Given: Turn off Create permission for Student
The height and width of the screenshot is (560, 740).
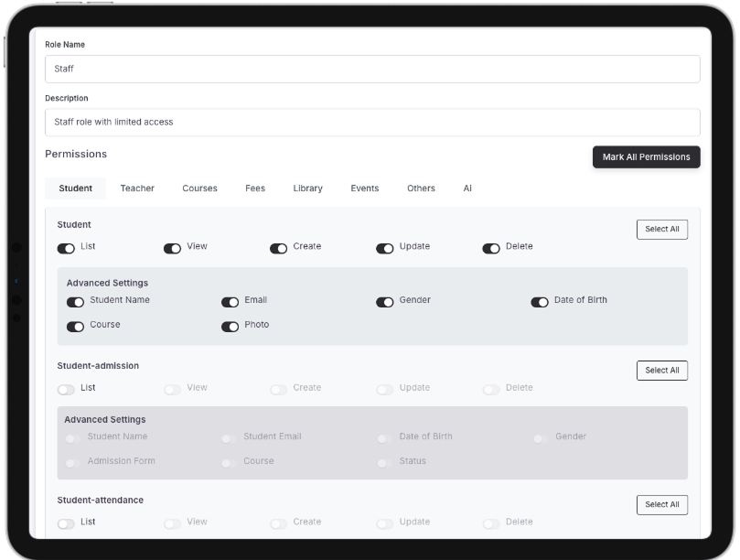Looking at the screenshot, I should coord(280,247).
